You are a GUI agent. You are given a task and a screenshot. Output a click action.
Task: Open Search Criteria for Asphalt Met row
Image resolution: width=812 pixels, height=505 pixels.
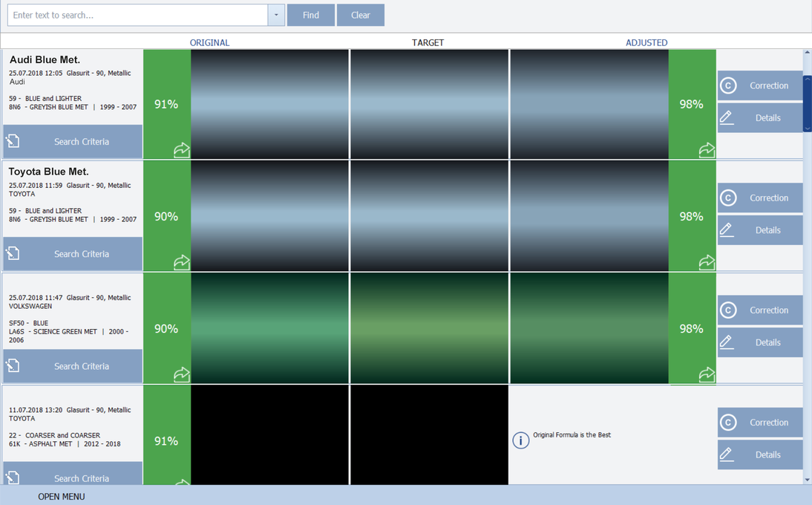(73, 473)
